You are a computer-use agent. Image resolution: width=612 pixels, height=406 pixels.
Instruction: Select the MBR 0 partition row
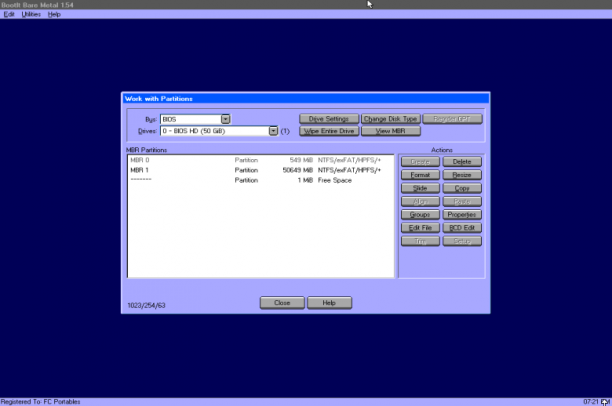[x=260, y=160]
